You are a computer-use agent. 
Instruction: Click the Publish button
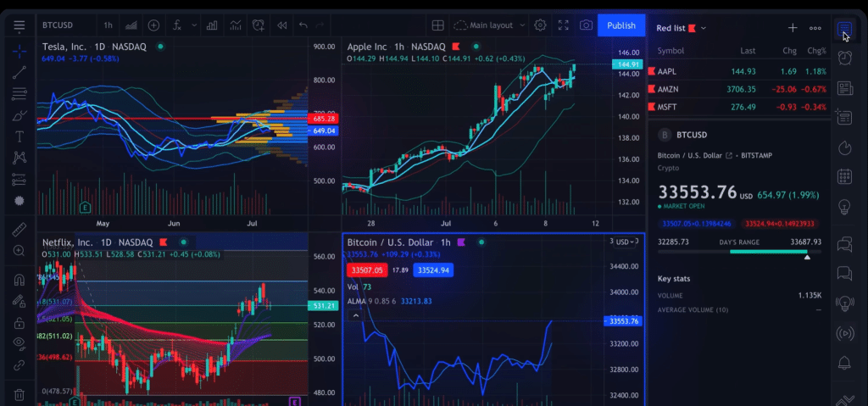coord(621,25)
